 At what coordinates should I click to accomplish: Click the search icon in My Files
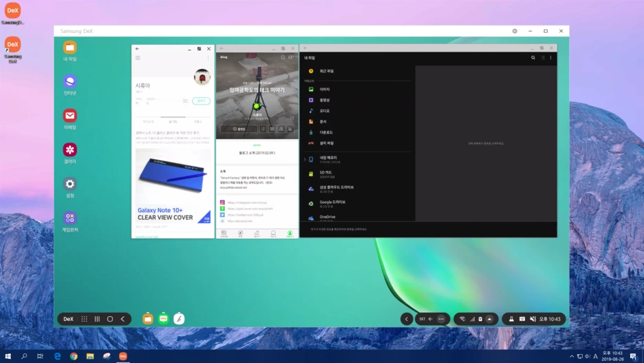533,58
